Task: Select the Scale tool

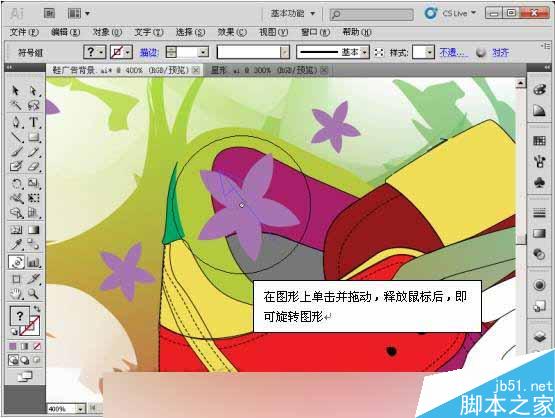Action: tap(33, 183)
